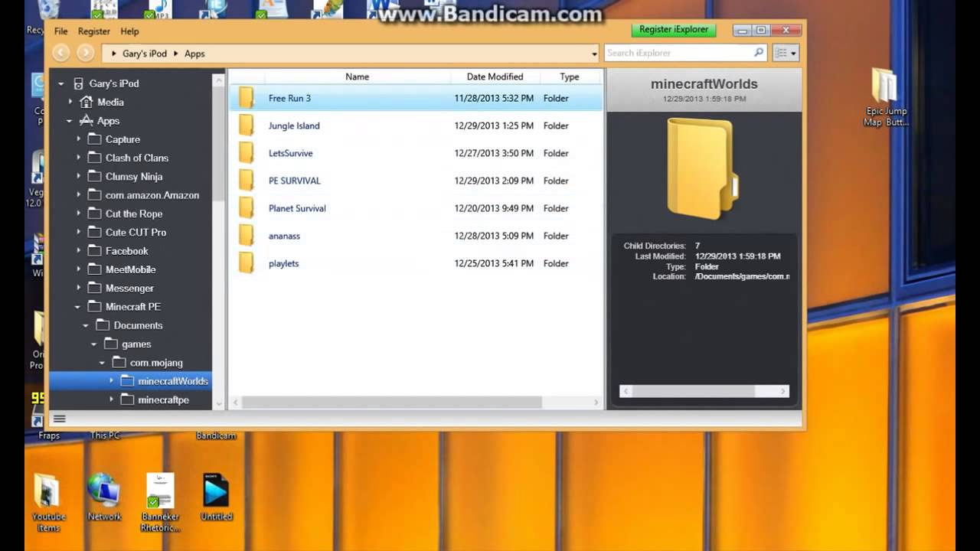This screenshot has width=980, height=551.
Task: Click the Jungle Island folder icon
Action: pyautogui.click(x=246, y=126)
